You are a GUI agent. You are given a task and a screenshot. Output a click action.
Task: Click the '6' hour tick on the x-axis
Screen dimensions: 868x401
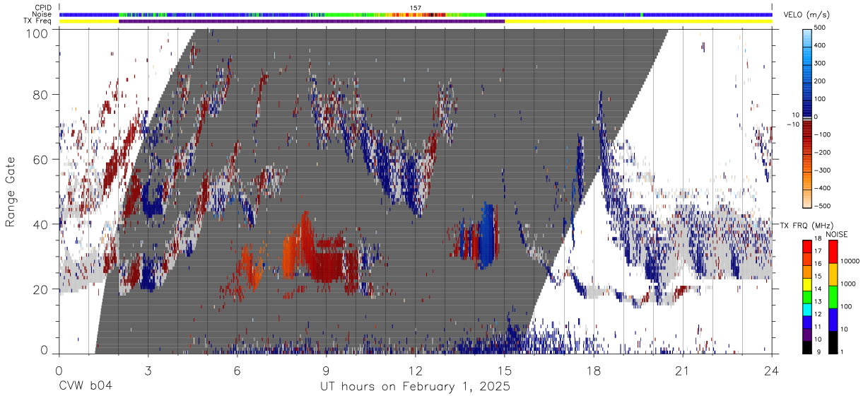(x=237, y=371)
